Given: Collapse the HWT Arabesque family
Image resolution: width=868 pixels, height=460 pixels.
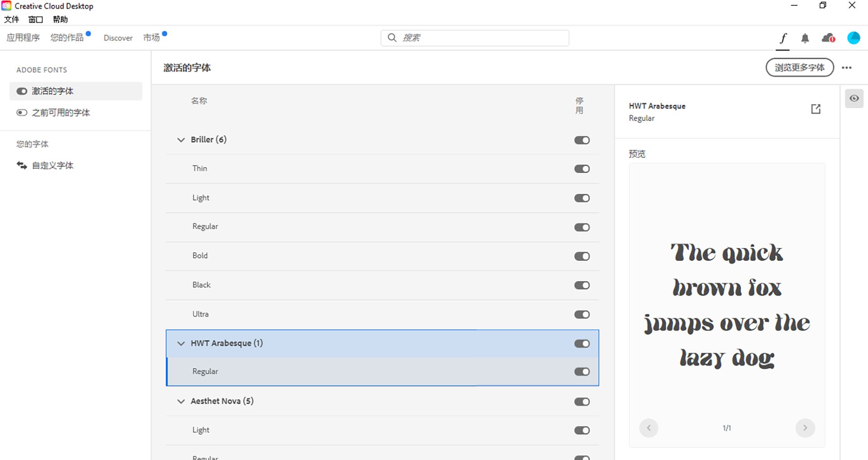Looking at the screenshot, I should tap(181, 344).
